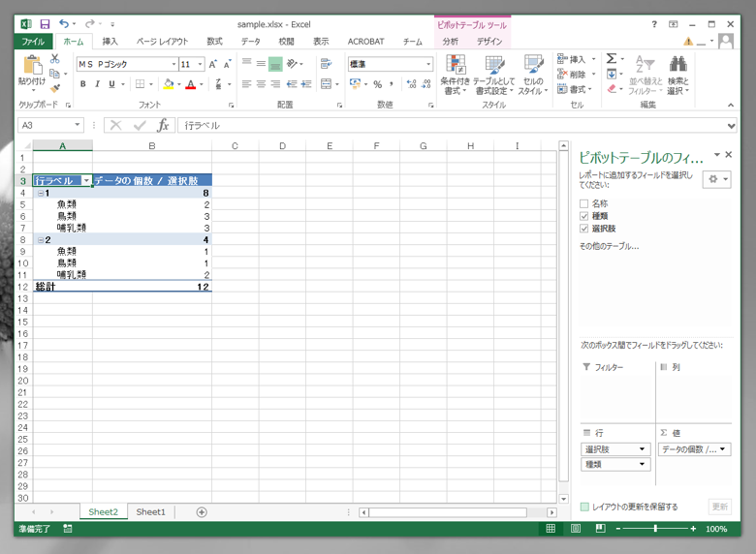Switch to the データ ribbon tab
756x554 pixels.
[251, 42]
